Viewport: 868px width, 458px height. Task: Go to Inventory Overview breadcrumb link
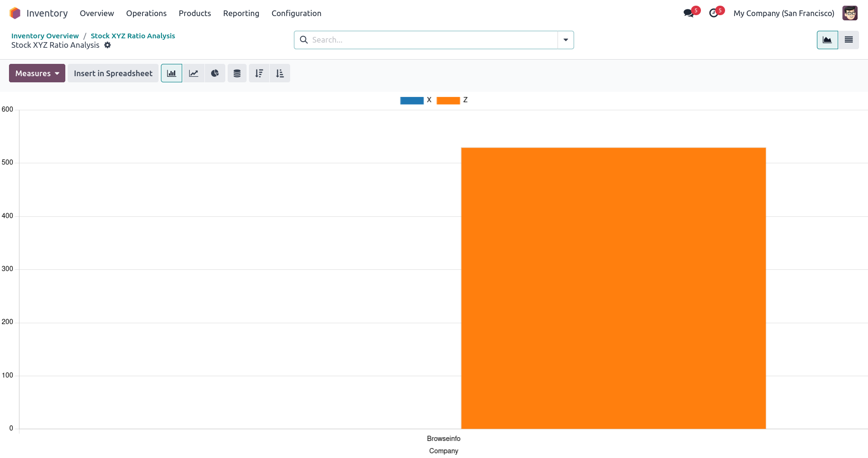pos(45,36)
